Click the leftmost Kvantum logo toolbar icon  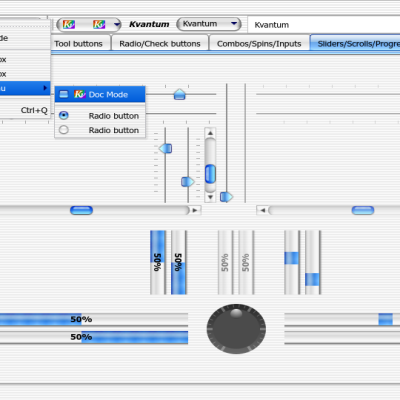point(69,24)
